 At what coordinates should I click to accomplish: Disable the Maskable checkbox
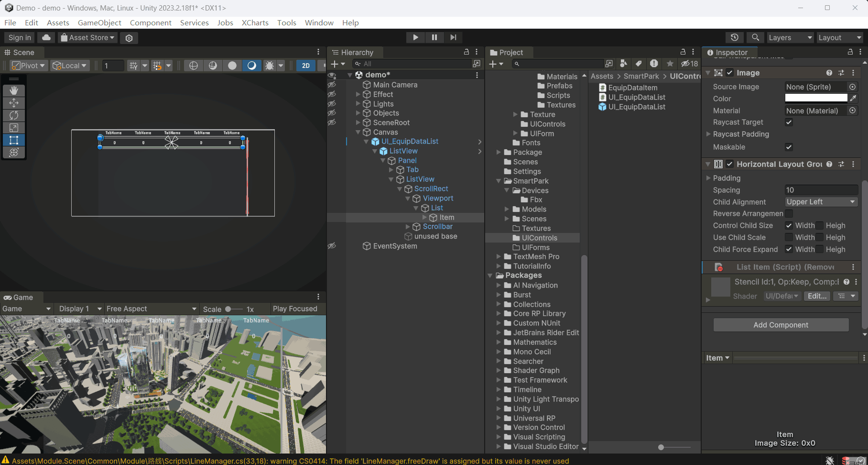789,147
